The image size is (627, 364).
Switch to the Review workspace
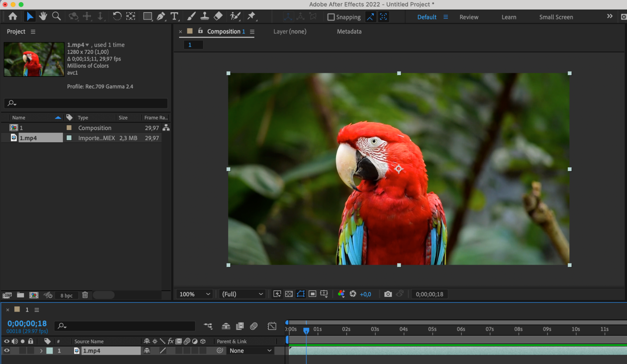coord(469,17)
